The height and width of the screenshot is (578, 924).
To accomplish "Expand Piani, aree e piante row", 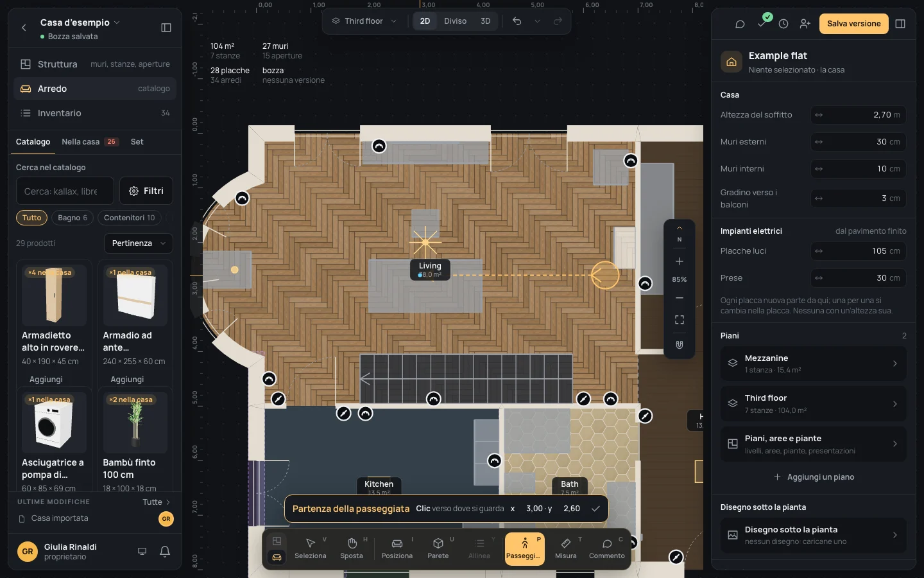I will pyautogui.click(x=814, y=444).
